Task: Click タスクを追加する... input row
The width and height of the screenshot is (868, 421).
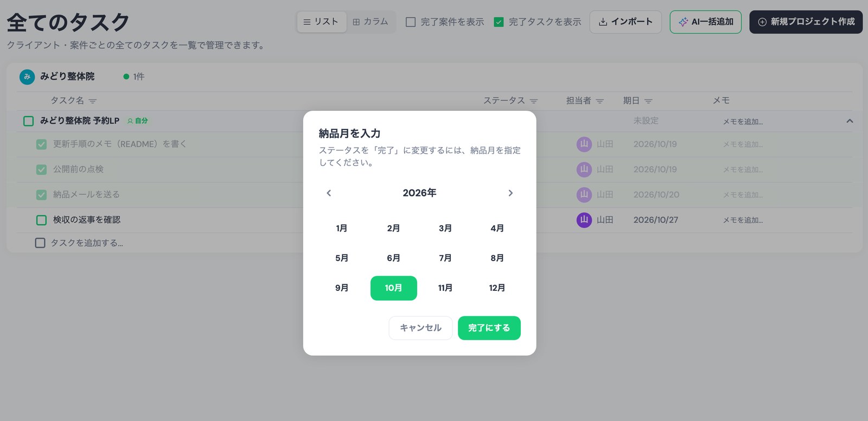Action: pyautogui.click(x=87, y=243)
